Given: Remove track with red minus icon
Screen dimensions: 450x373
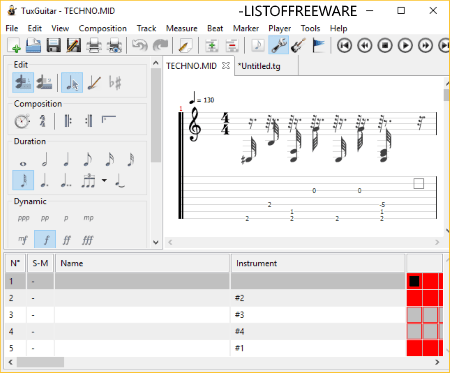Looking at the screenshot, I should [x=232, y=45].
